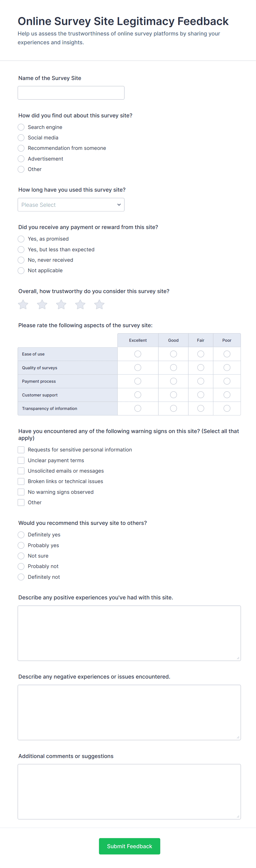Enable No warning signs observed checkbox
256x868 pixels.
tap(21, 492)
